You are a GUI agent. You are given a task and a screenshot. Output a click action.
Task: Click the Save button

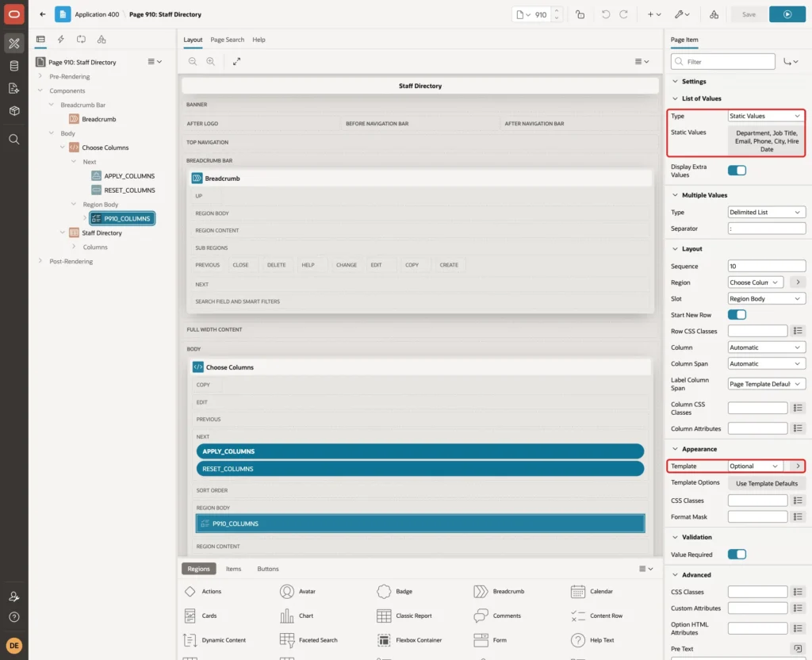click(x=749, y=14)
